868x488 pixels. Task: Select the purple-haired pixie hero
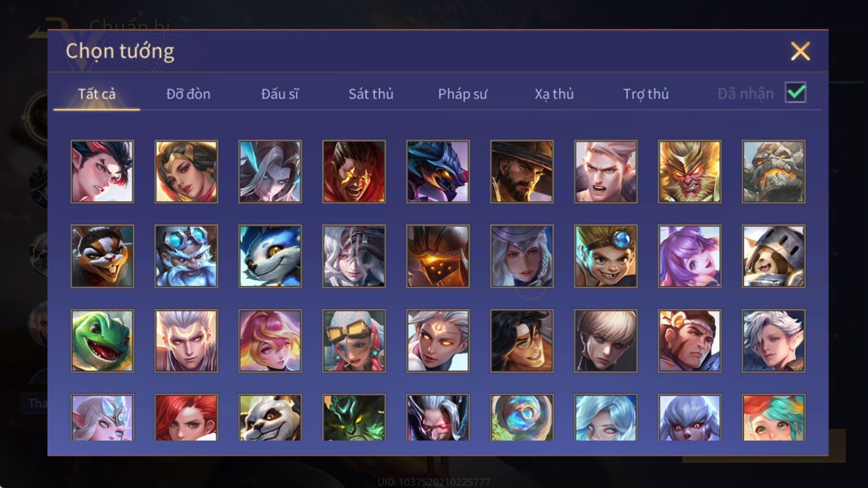[x=690, y=256]
